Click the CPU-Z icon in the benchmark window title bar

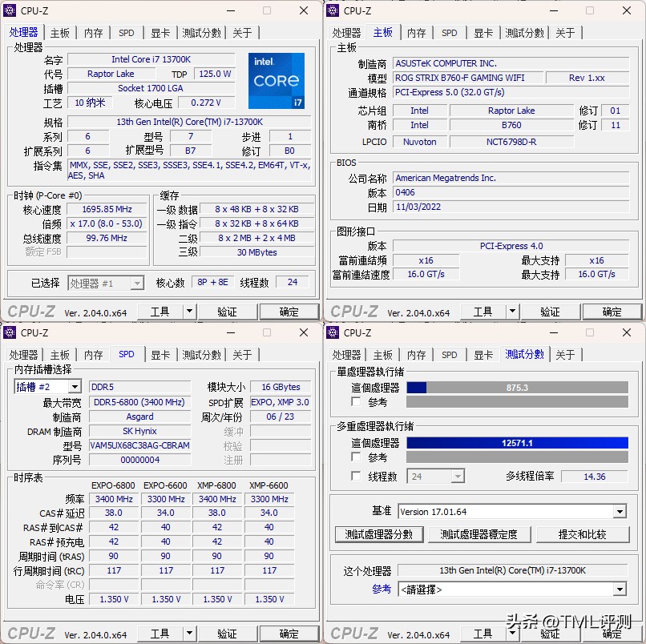pyautogui.click(x=333, y=332)
